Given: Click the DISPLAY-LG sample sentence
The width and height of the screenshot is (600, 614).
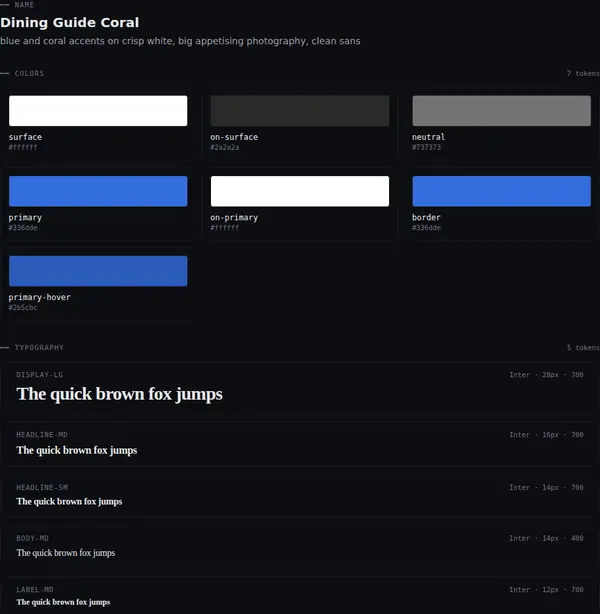Looking at the screenshot, I should tap(119, 394).
